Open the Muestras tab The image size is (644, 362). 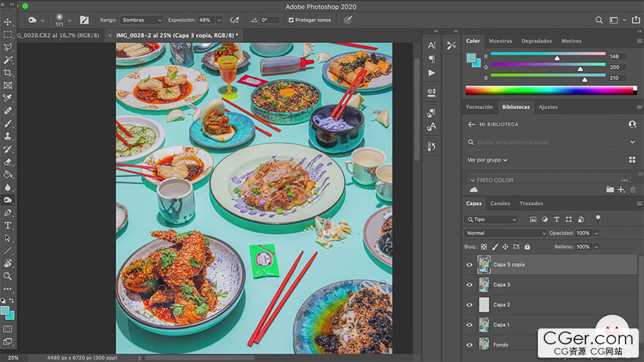coord(501,41)
